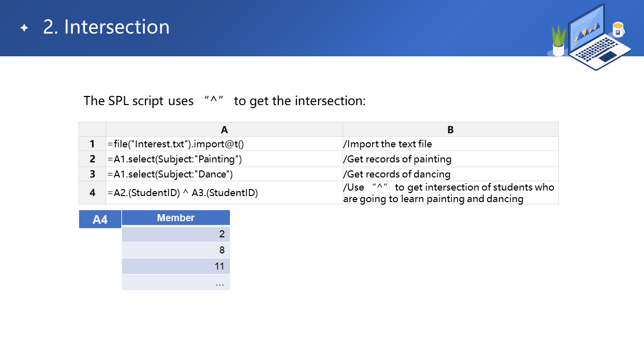Screen dimensions: 644x362
Task: Select Member value 11 row
Action: click(176, 266)
